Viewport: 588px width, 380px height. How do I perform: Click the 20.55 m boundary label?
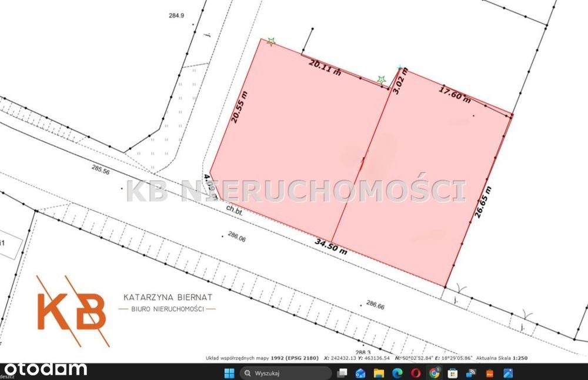(239, 107)
